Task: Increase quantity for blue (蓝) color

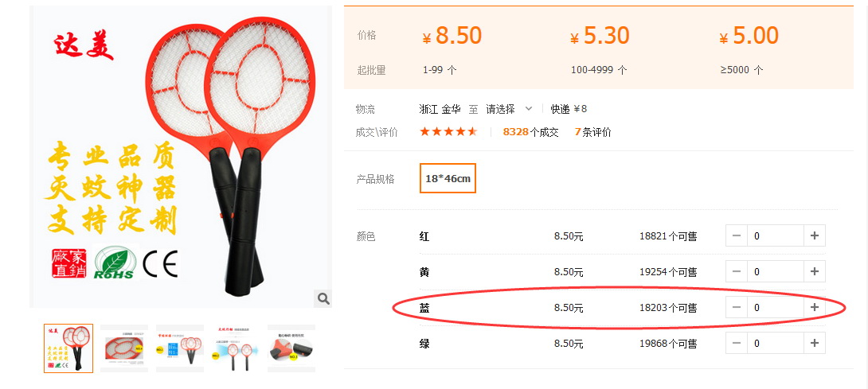Action: pyautogui.click(x=815, y=308)
